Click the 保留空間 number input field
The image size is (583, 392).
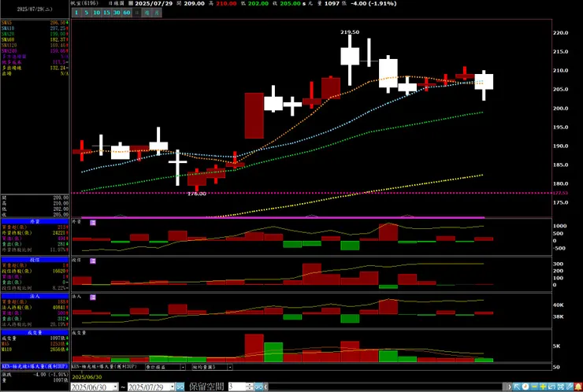pos(237,386)
